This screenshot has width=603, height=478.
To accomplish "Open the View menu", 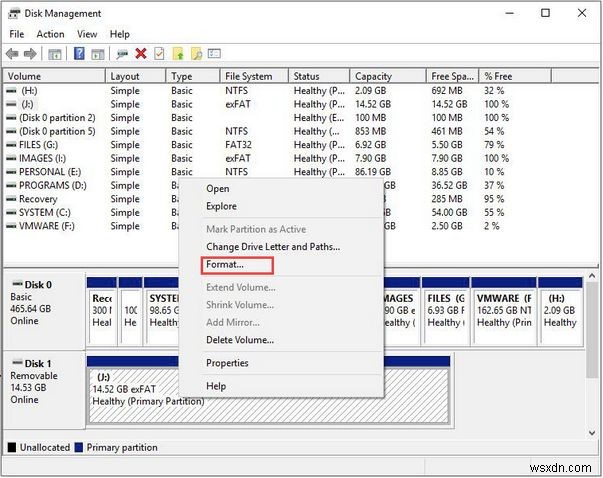I will tap(87, 34).
